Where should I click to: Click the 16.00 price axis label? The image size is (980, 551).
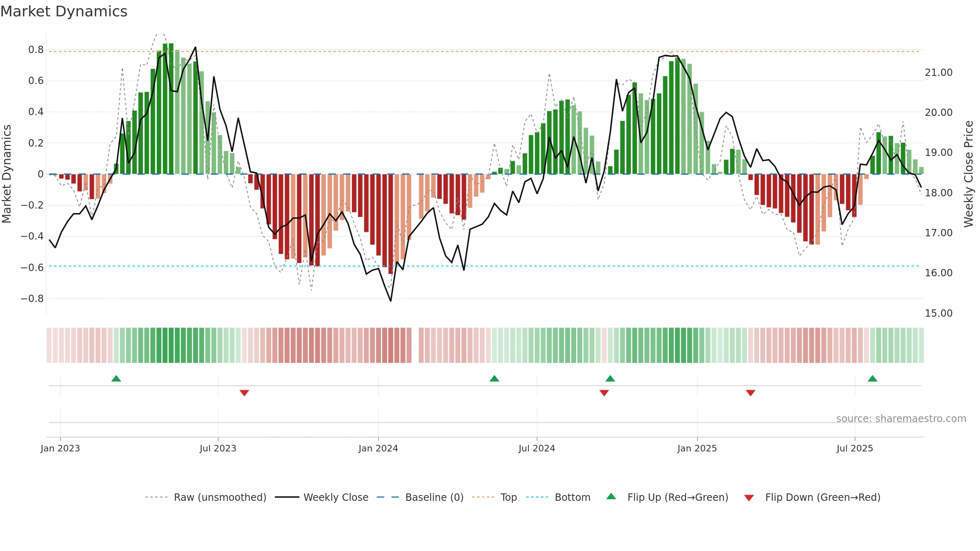[938, 273]
